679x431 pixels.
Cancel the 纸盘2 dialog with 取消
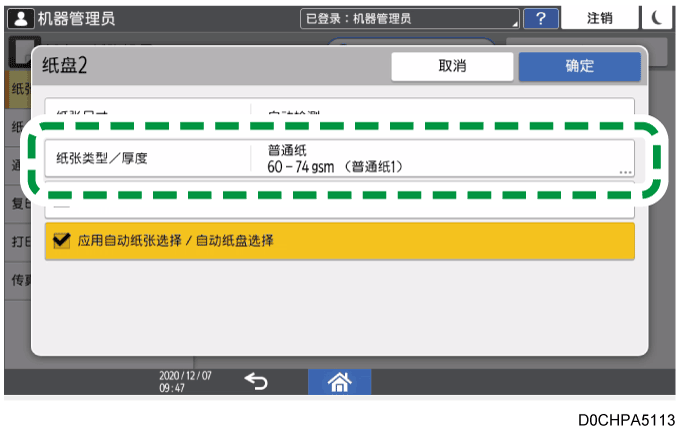pos(451,66)
